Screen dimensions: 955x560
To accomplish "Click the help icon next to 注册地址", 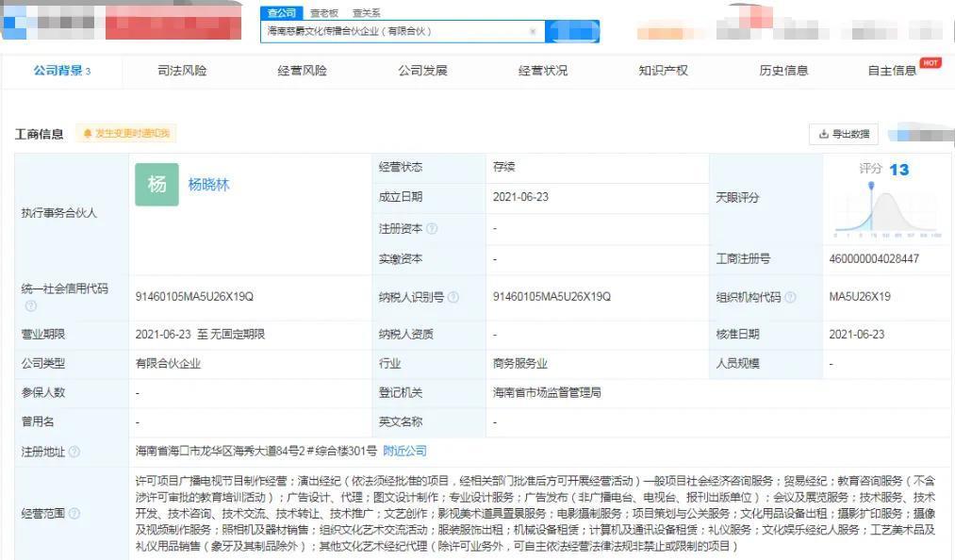I will [x=74, y=452].
